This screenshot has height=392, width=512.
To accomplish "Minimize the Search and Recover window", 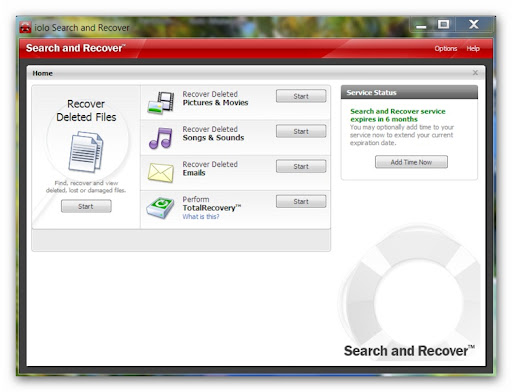I will [x=421, y=26].
